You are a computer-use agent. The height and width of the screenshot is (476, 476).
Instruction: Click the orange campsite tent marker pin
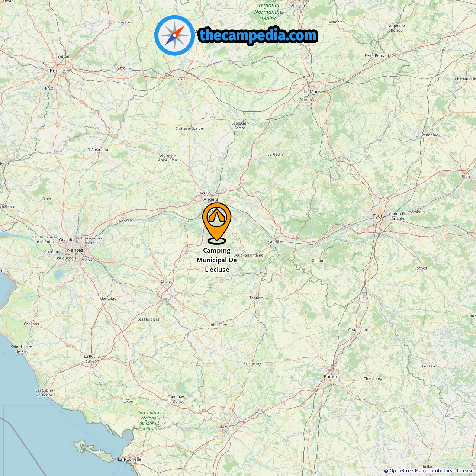(217, 222)
